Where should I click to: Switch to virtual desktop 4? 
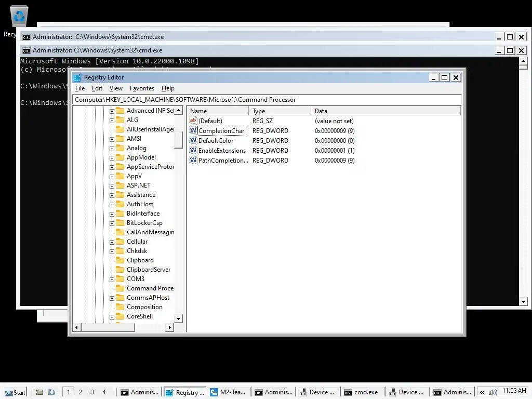104,392
